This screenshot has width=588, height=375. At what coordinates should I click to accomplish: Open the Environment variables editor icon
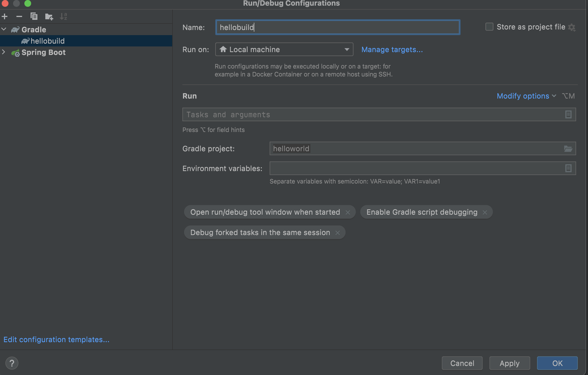pos(568,169)
